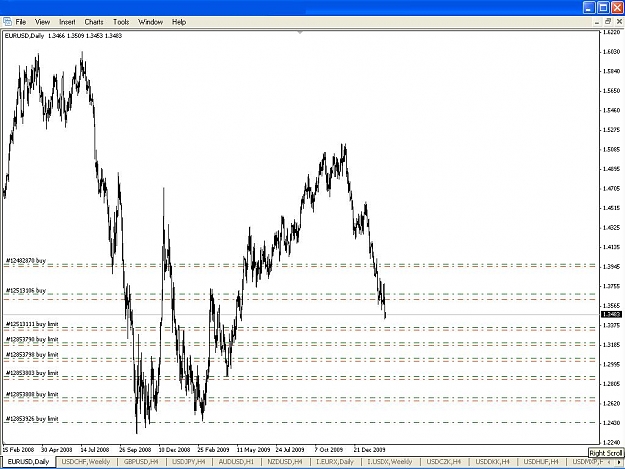Screen dimensions: 625x469
Task: Open the Insert menu
Action: click(x=67, y=22)
